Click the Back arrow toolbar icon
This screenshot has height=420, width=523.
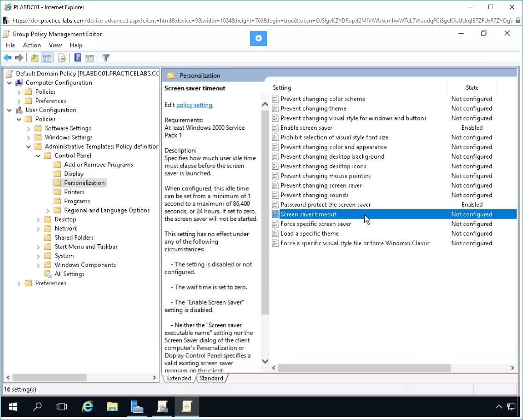click(x=7, y=58)
